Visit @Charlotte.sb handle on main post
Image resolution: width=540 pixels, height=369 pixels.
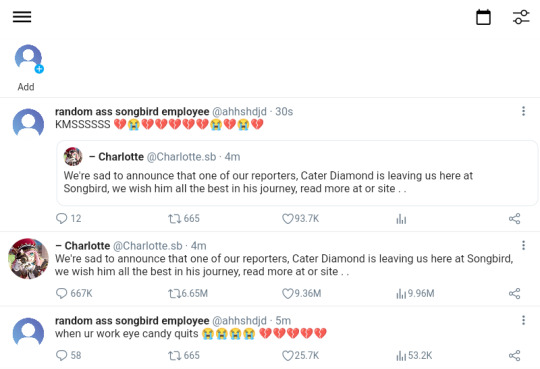(147, 246)
